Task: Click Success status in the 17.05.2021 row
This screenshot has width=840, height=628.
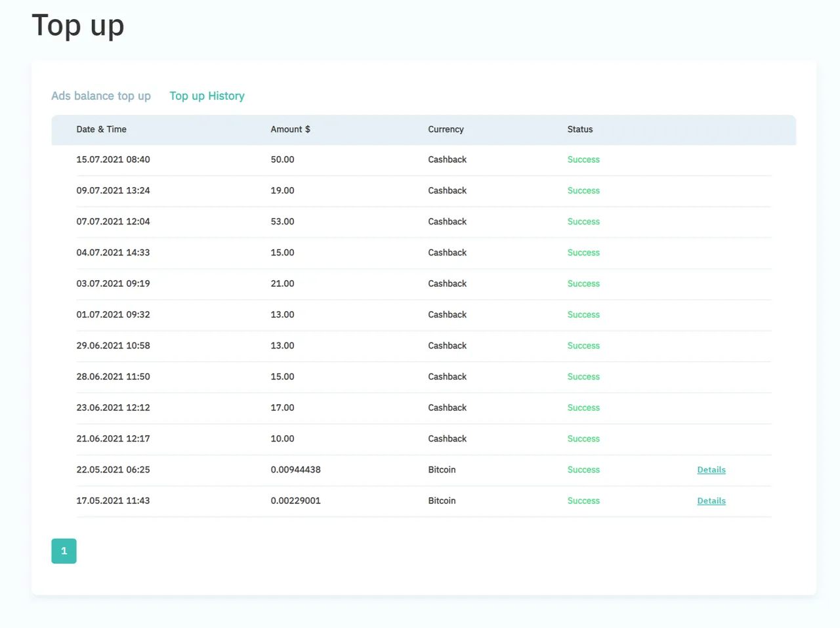Action: (583, 501)
